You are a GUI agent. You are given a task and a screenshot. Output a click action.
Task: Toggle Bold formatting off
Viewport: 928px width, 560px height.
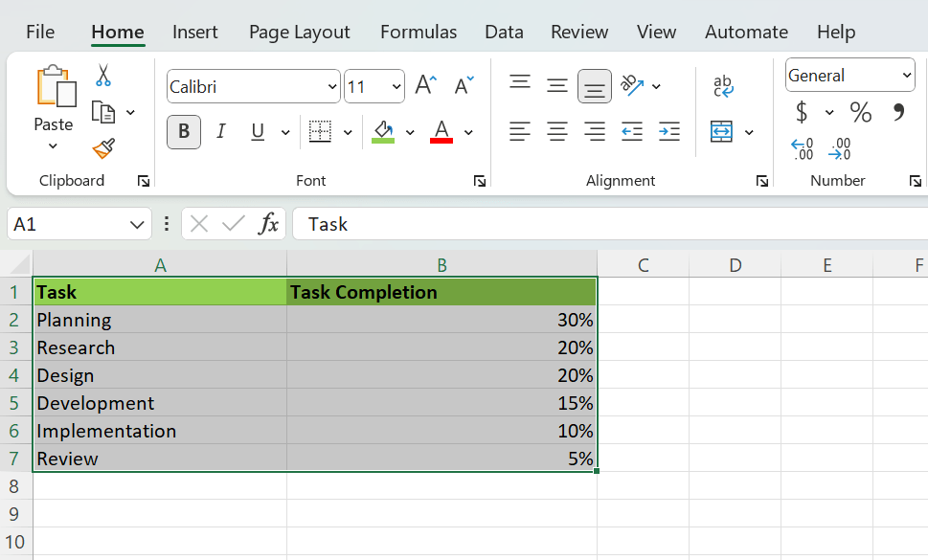click(x=184, y=131)
